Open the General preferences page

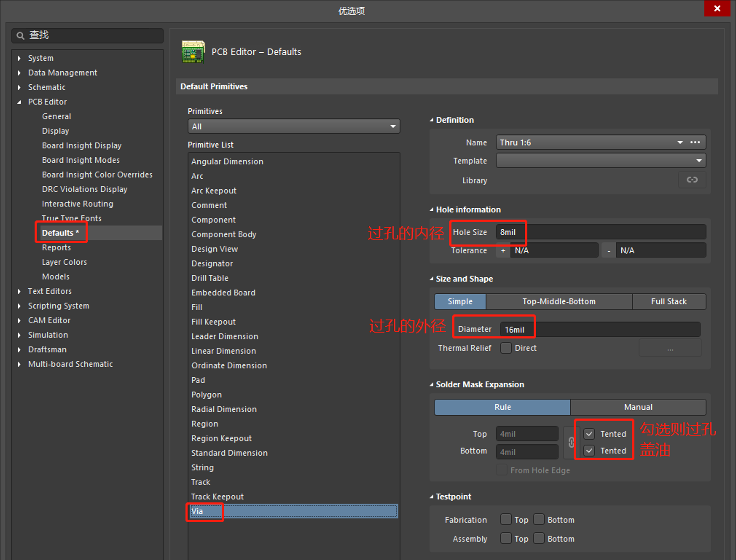point(56,116)
